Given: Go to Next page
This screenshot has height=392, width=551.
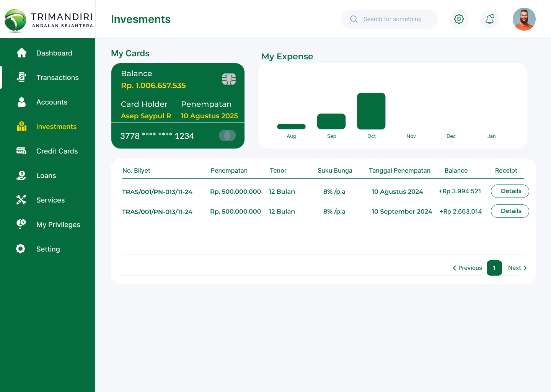Looking at the screenshot, I should click(517, 268).
